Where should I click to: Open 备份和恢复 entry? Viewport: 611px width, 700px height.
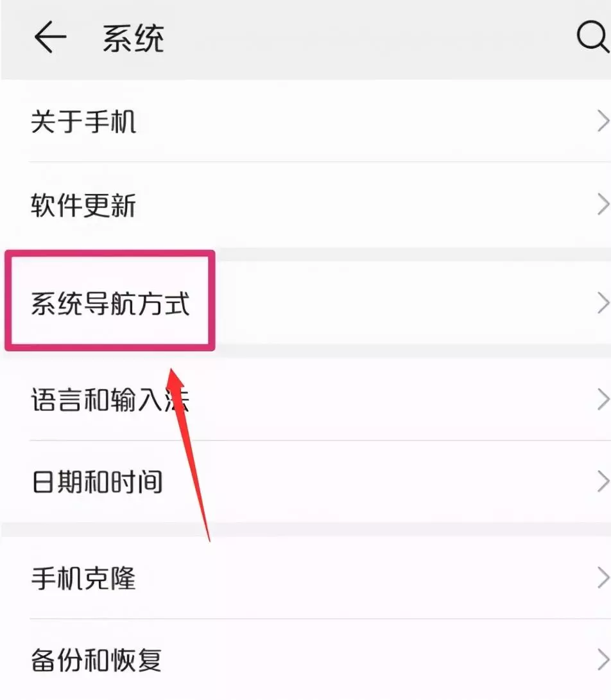pos(305,660)
